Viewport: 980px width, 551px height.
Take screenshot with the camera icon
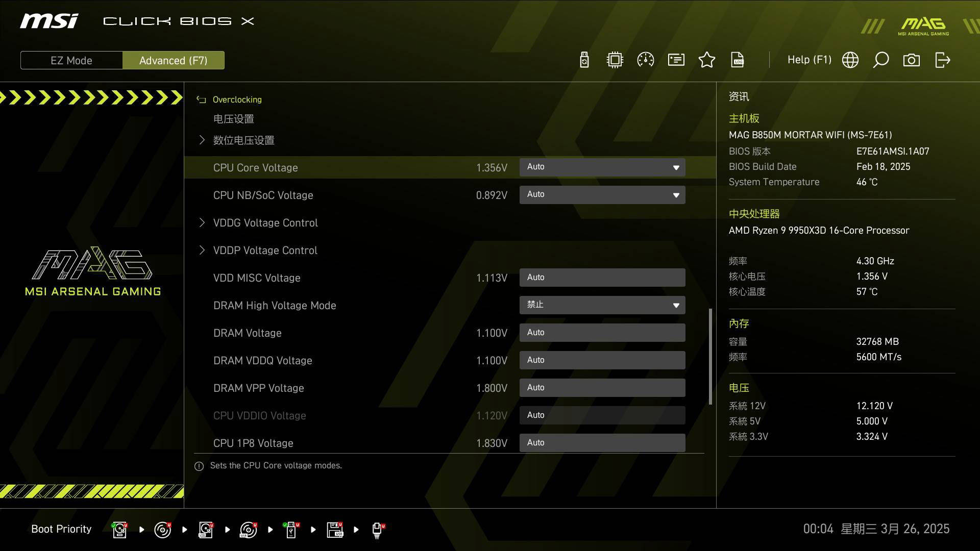[x=912, y=60]
